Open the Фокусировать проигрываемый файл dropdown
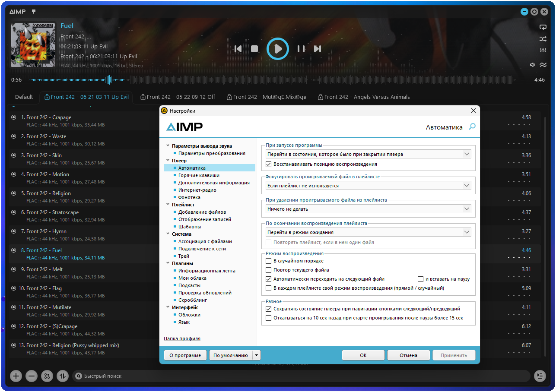This screenshot has width=556, height=392. 369,186
